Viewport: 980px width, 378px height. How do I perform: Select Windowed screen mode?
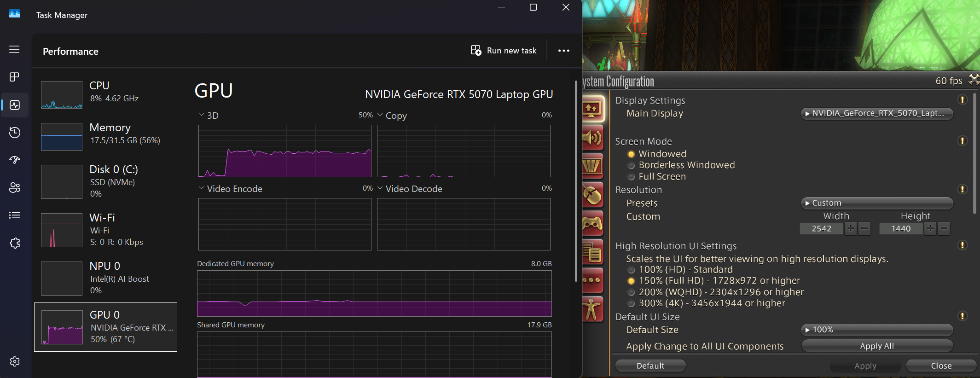coord(631,154)
